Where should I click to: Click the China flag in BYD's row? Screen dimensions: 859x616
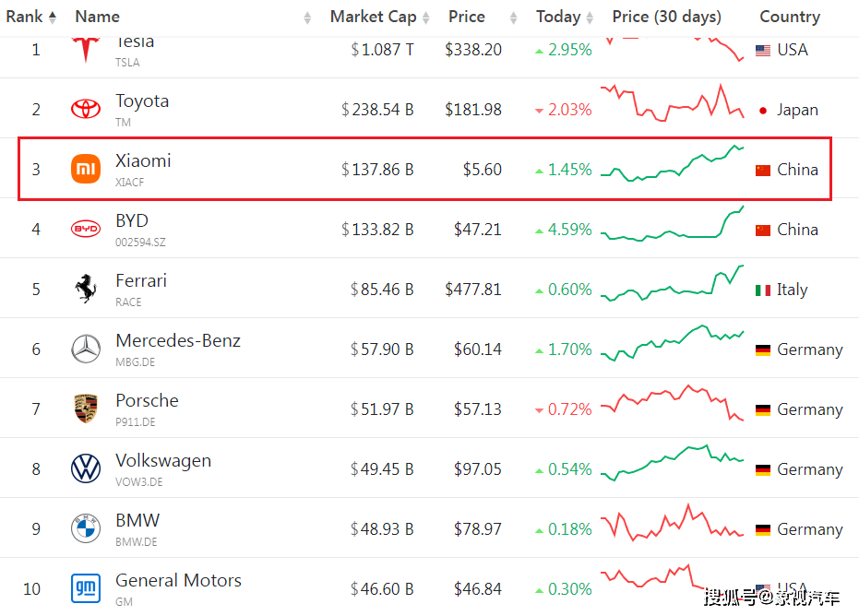coord(762,230)
